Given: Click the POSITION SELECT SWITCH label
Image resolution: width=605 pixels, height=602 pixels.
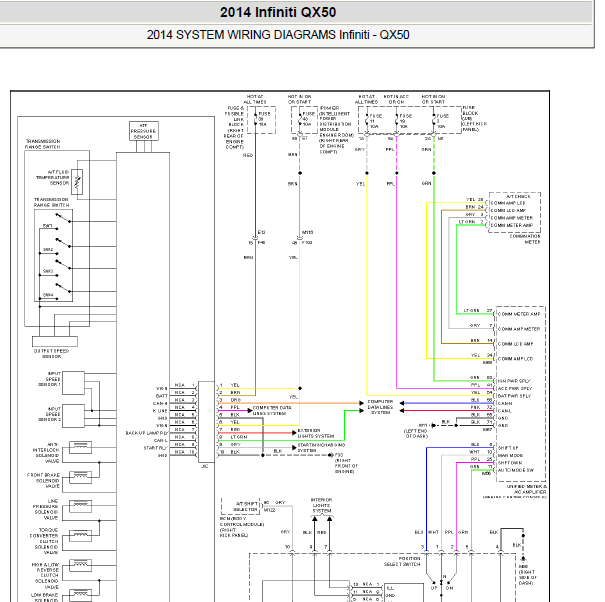Looking at the screenshot, I should pyautogui.click(x=402, y=561).
